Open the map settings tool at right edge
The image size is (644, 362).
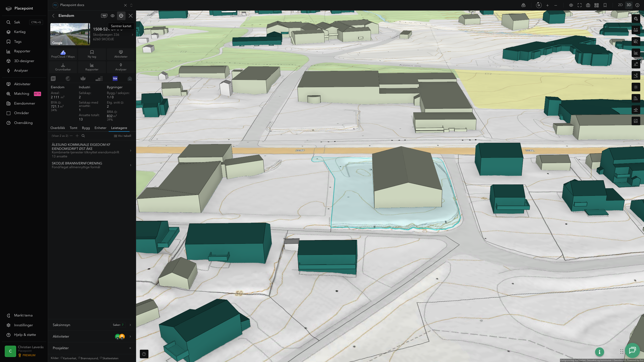click(x=636, y=121)
